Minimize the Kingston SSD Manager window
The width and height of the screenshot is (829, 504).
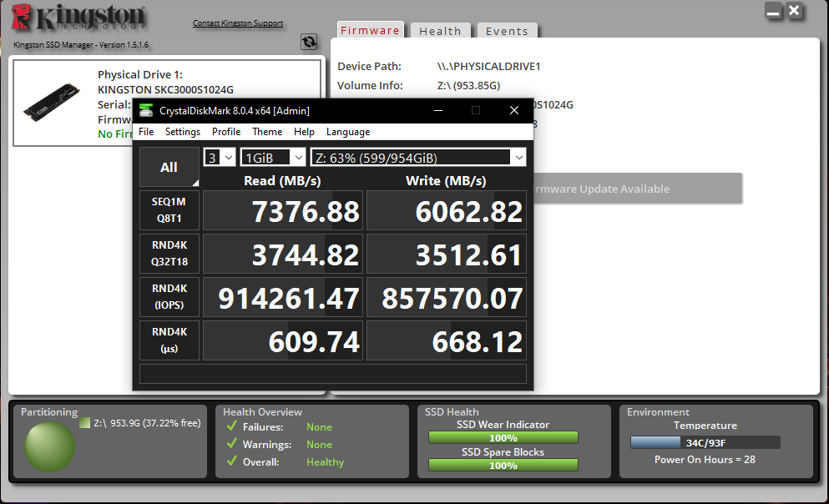(774, 12)
